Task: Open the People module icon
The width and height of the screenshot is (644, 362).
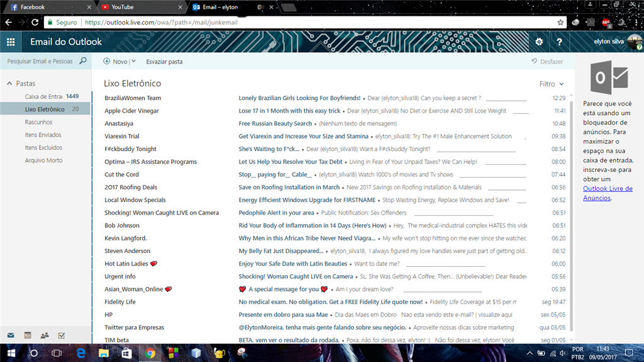Action: [45, 336]
